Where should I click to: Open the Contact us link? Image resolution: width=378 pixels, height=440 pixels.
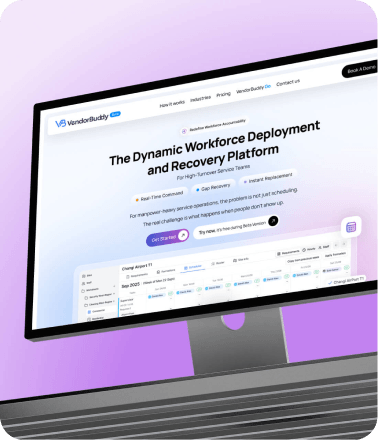288,82
